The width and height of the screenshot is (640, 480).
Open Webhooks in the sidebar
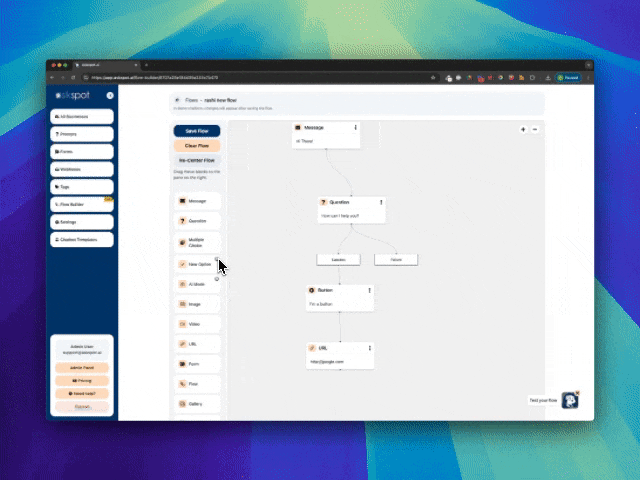(82, 169)
